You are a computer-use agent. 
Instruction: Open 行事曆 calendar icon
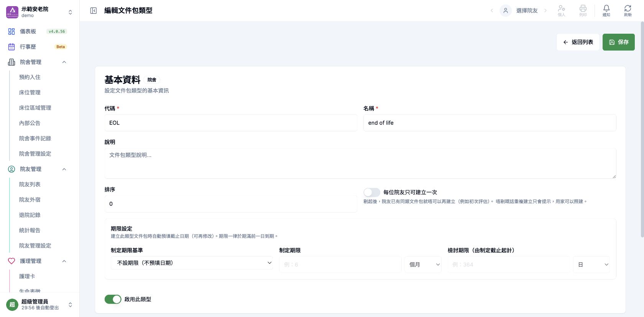[11, 47]
